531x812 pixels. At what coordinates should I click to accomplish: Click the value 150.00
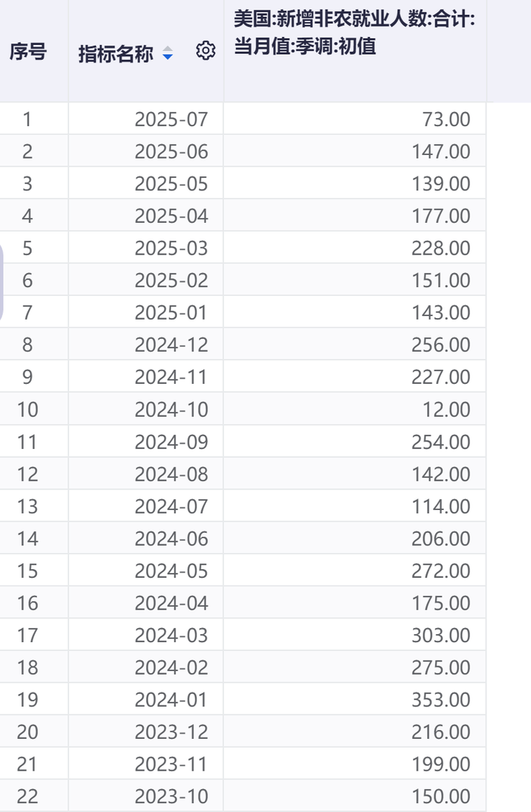(x=441, y=796)
